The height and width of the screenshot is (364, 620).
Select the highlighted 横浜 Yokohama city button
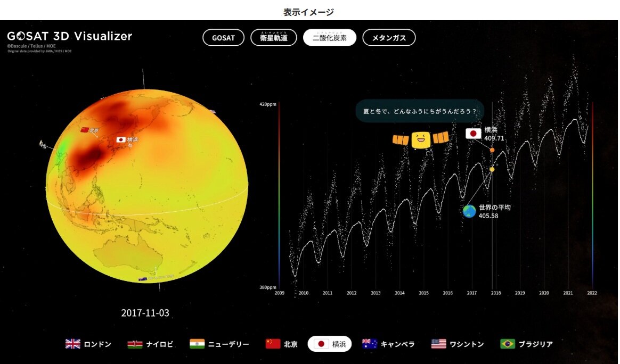[329, 344]
